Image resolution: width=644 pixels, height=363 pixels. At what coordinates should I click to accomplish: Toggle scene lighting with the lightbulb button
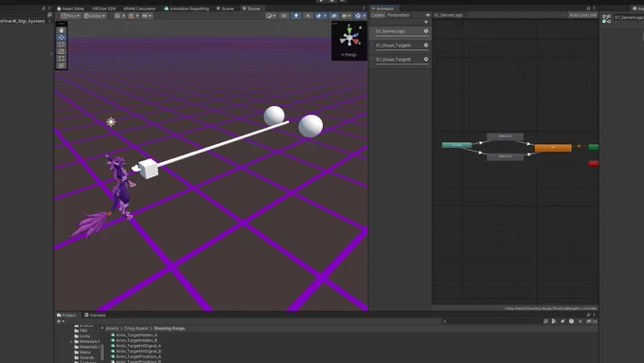click(295, 15)
